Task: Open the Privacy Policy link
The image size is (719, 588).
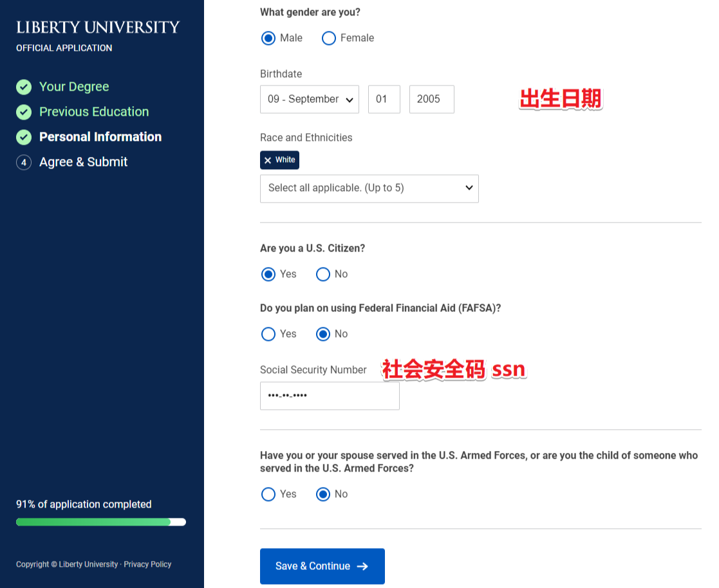Action: click(147, 564)
